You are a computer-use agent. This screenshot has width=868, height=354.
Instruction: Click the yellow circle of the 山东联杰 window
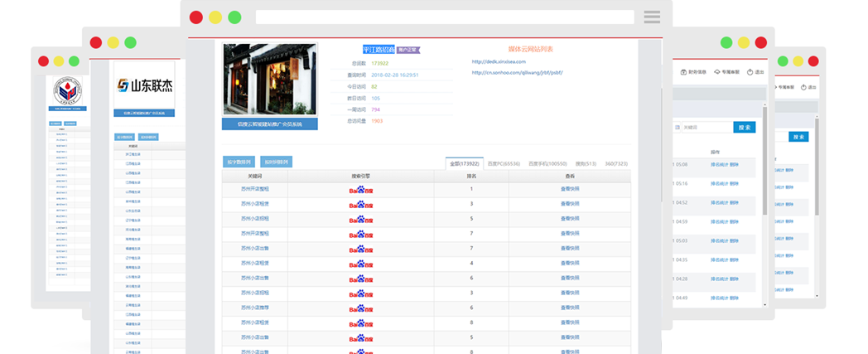click(113, 42)
